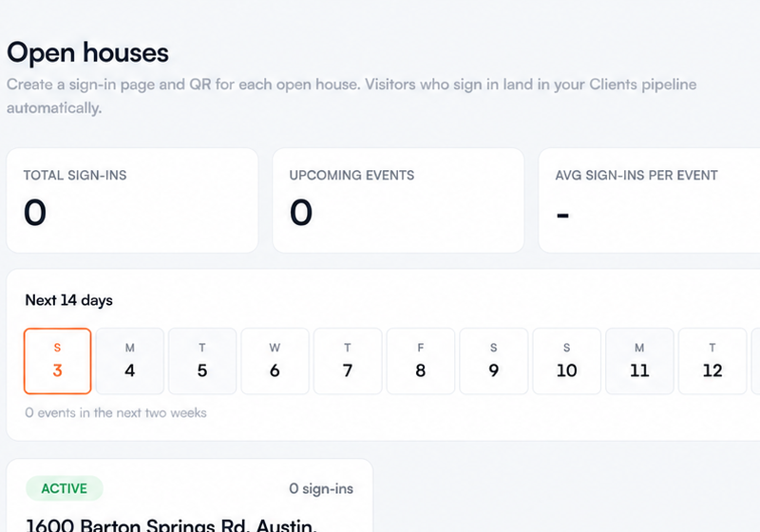Select Monday the 11th day tile
760x532 pixels.
(x=639, y=361)
